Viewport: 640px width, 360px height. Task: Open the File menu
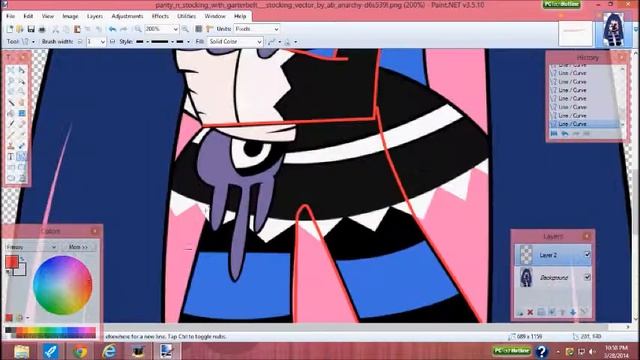11,16
